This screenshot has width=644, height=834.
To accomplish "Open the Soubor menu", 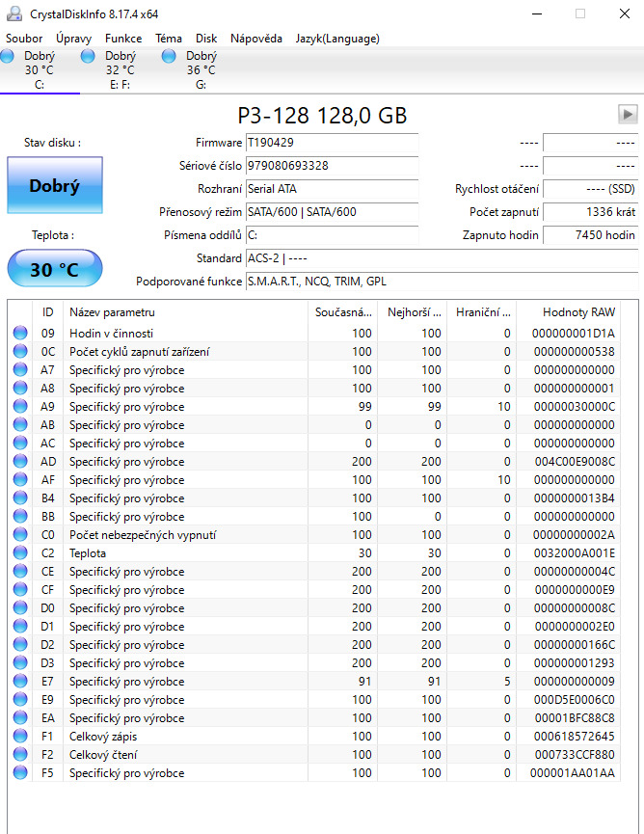I will pyautogui.click(x=24, y=39).
